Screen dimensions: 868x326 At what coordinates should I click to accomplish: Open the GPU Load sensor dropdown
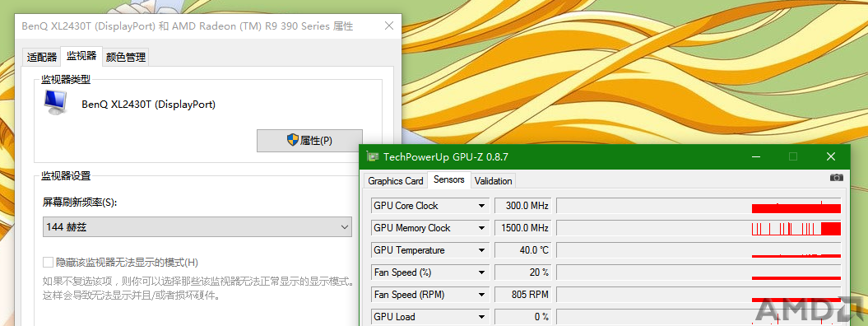480,317
